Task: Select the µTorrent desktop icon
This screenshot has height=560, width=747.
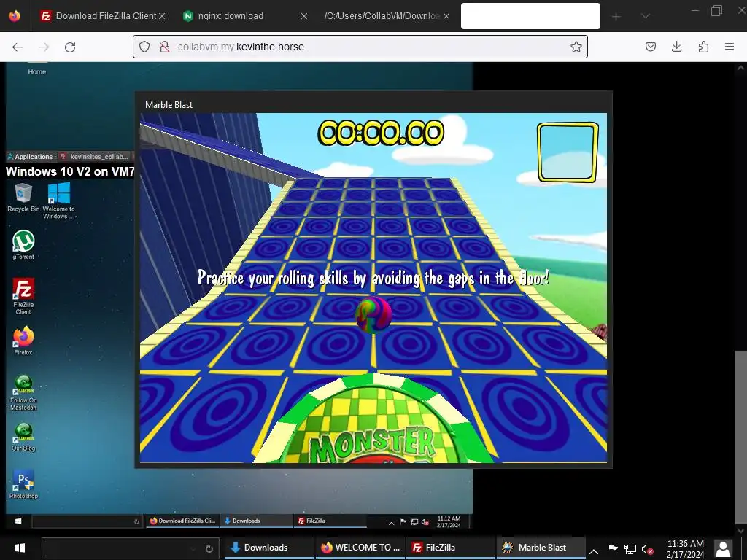Action: (x=23, y=245)
